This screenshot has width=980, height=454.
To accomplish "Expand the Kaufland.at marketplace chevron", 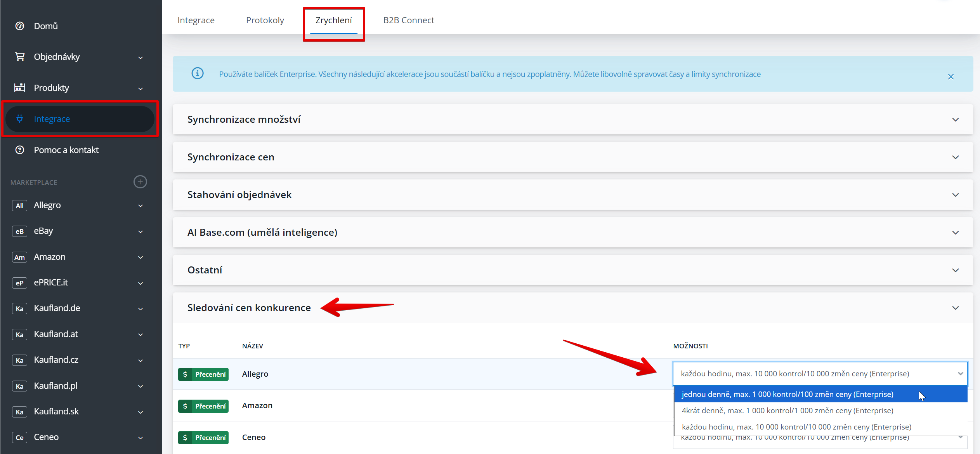I will click(140, 335).
